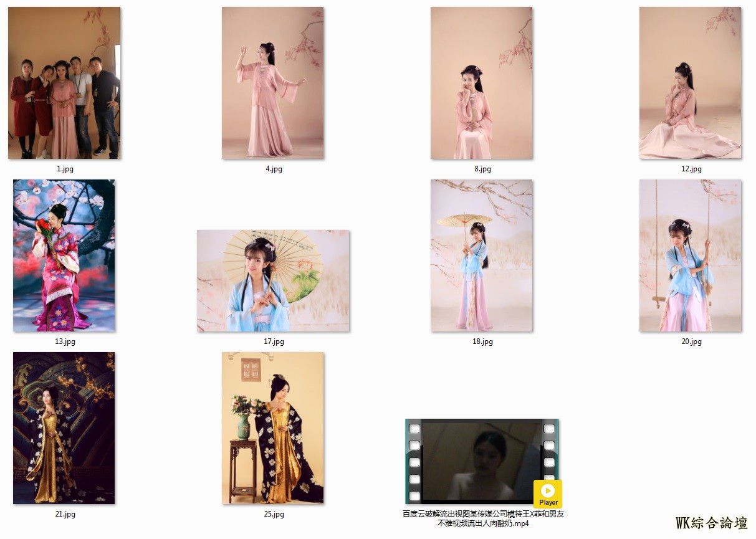Click the yellow Player badge icon
This screenshot has width=756, height=539.
[x=548, y=494]
